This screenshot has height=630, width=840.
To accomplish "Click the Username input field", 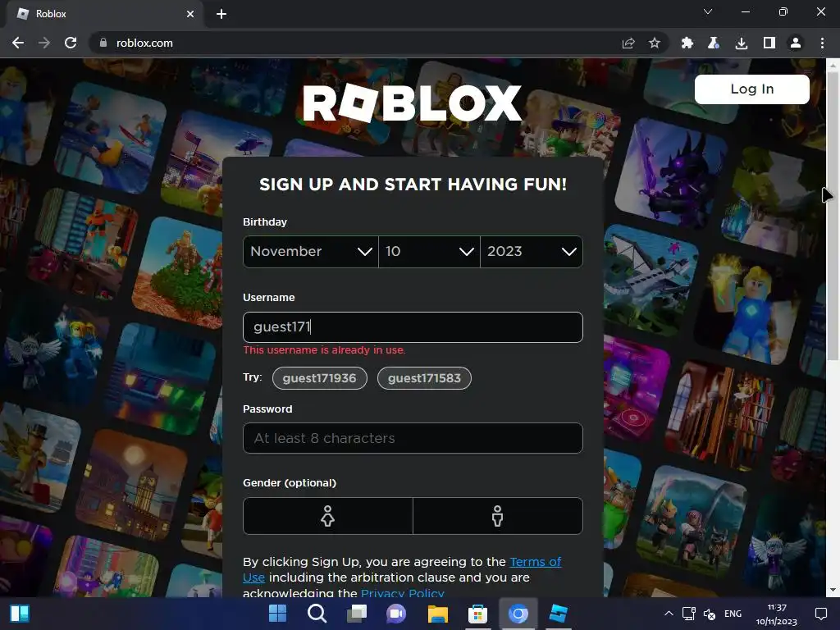I will tap(413, 326).
